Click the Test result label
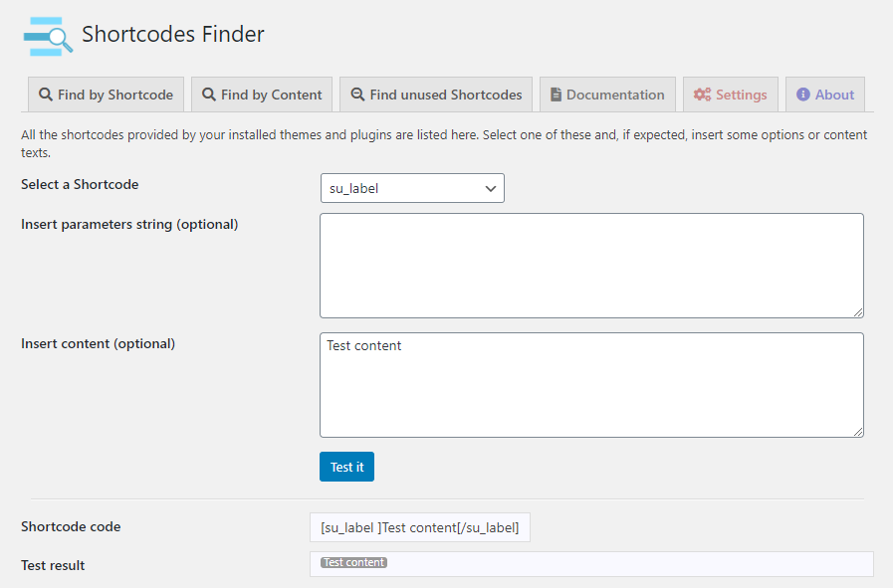The height and width of the screenshot is (588, 893). point(53,565)
